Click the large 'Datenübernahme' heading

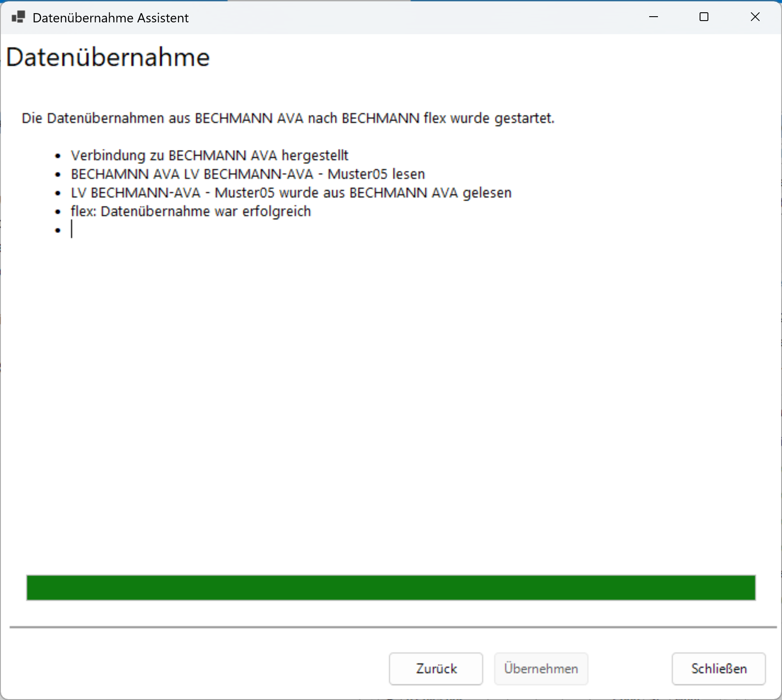108,57
